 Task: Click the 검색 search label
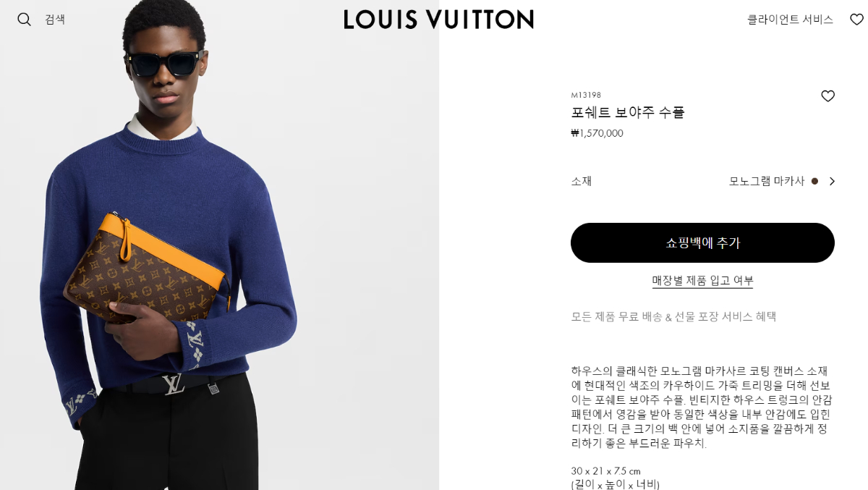point(55,20)
